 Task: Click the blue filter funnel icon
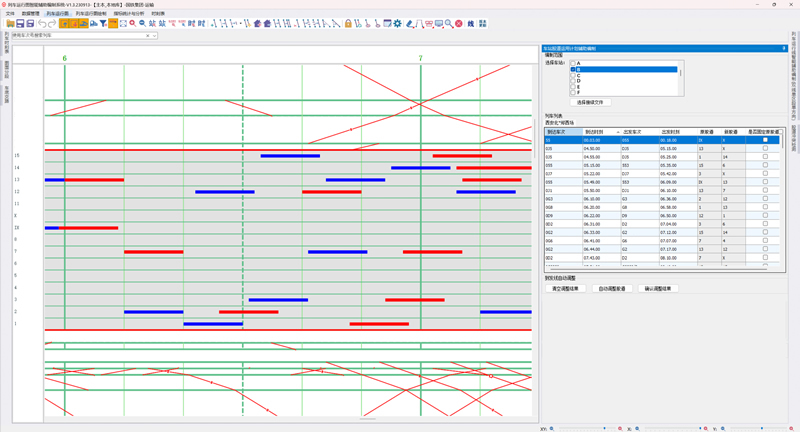click(x=103, y=23)
